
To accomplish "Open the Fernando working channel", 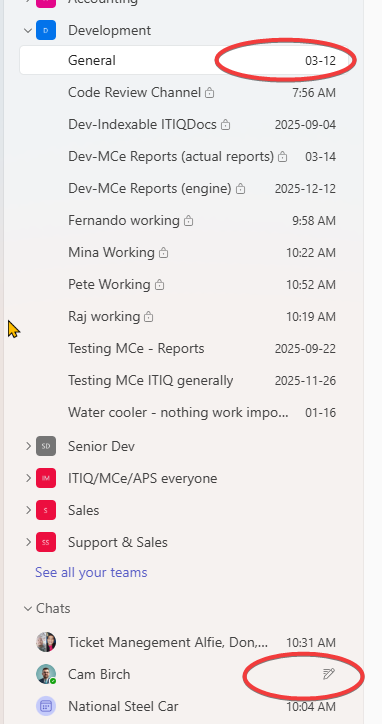I will pyautogui.click(x=124, y=221).
